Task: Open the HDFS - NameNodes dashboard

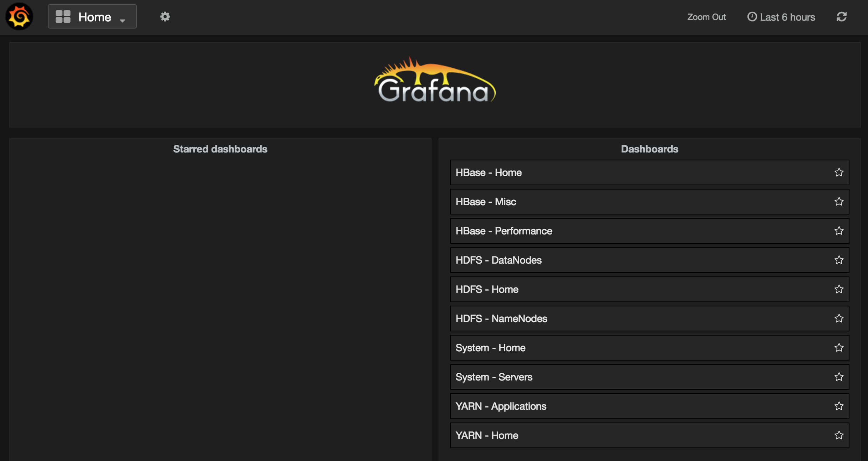Action: (x=649, y=318)
